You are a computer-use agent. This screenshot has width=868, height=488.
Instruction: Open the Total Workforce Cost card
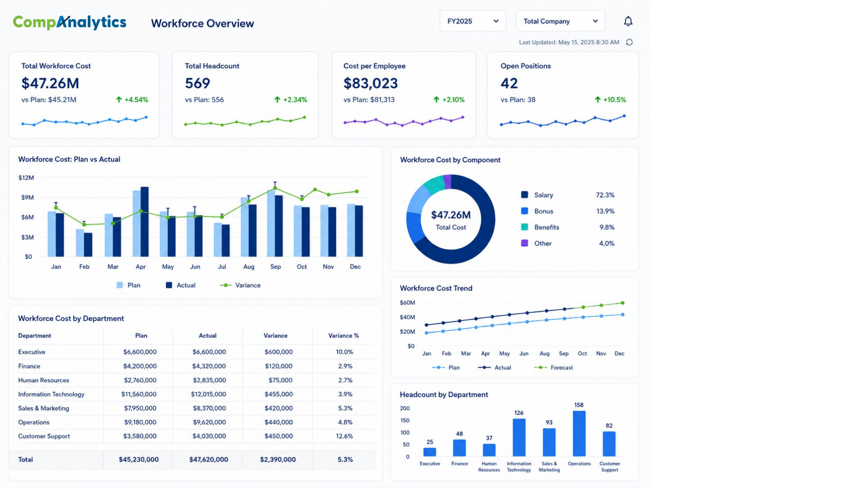[84, 95]
